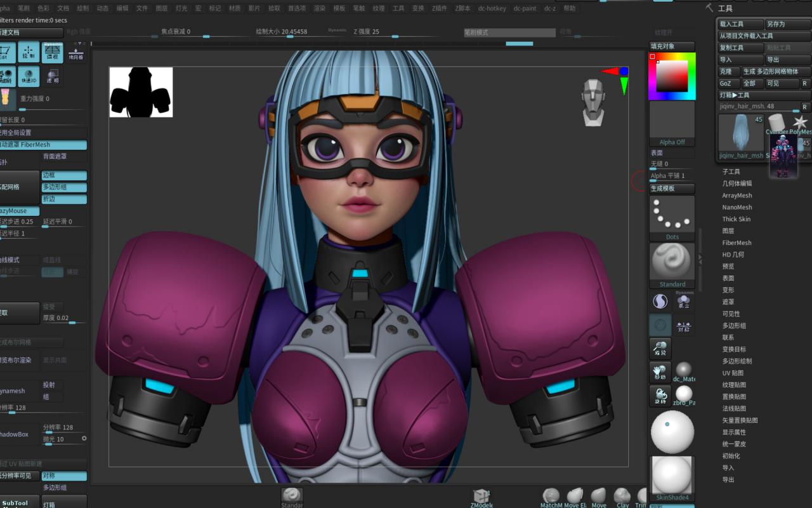Open the 材质 menu
This screenshot has width=812, height=508.
point(235,8)
